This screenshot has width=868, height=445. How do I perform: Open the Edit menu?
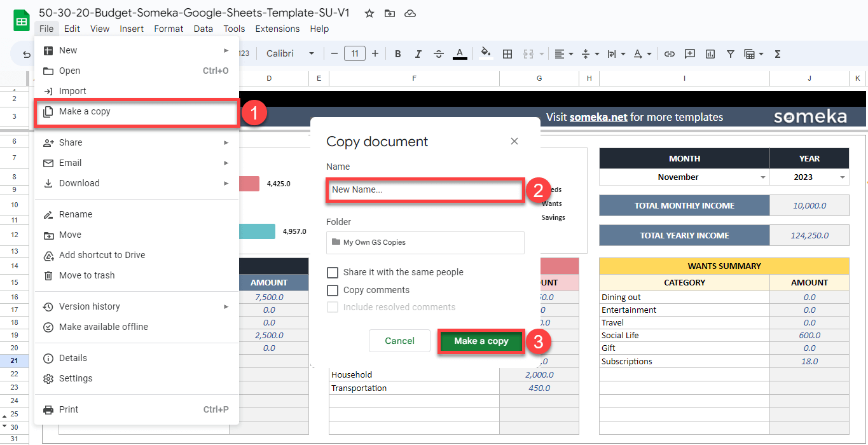(72, 29)
